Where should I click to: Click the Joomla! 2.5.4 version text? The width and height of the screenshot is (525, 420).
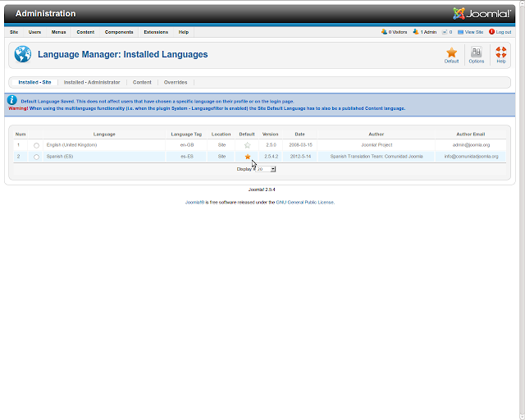point(262,189)
